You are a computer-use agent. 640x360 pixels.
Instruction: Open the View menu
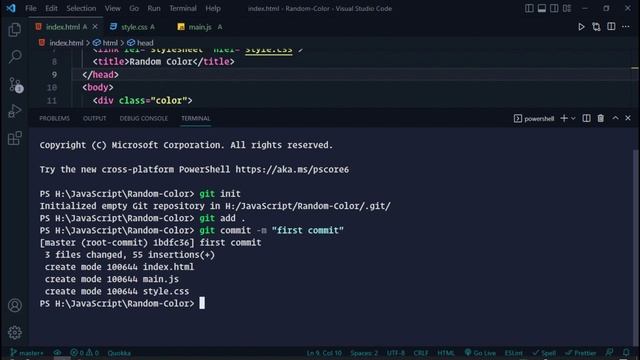coord(112,8)
